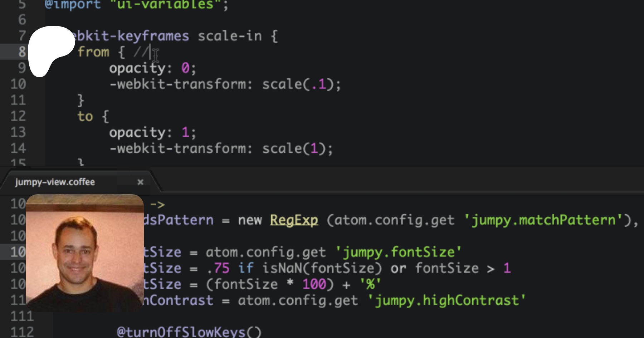The height and width of the screenshot is (338, 644).
Task: Click the 'jumpy.highContrast' string
Action: 447,300
